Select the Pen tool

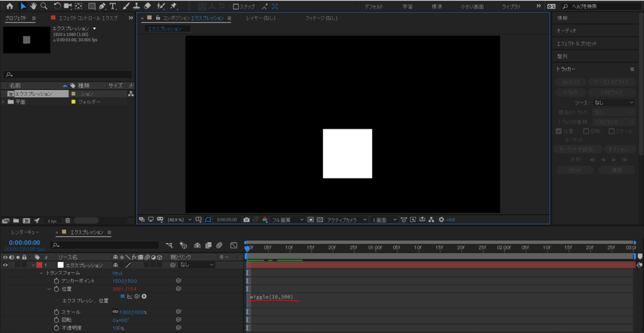(102, 6)
